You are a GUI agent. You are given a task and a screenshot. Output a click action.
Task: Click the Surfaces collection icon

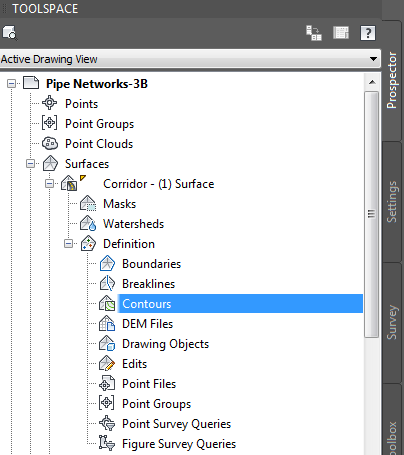[50, 163]
